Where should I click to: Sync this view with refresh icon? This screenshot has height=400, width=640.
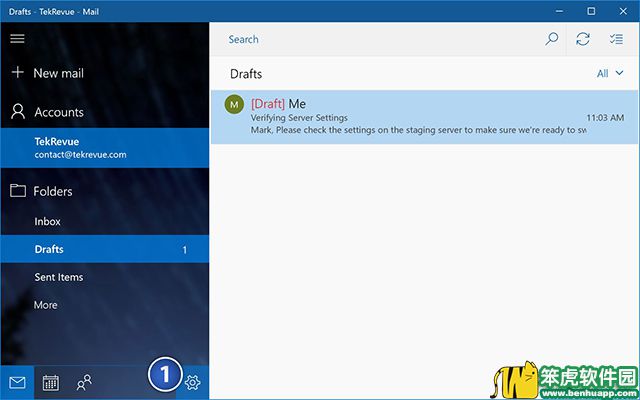582,39
